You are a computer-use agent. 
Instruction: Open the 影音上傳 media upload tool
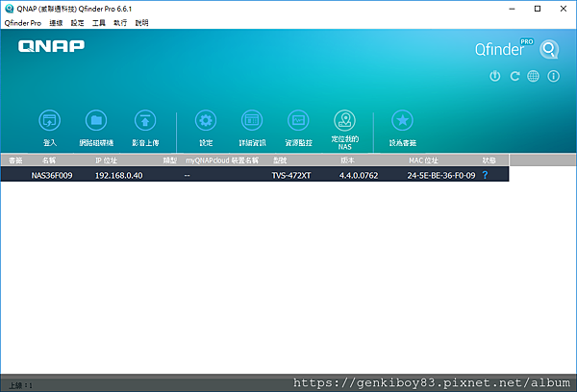click(145, 121)
